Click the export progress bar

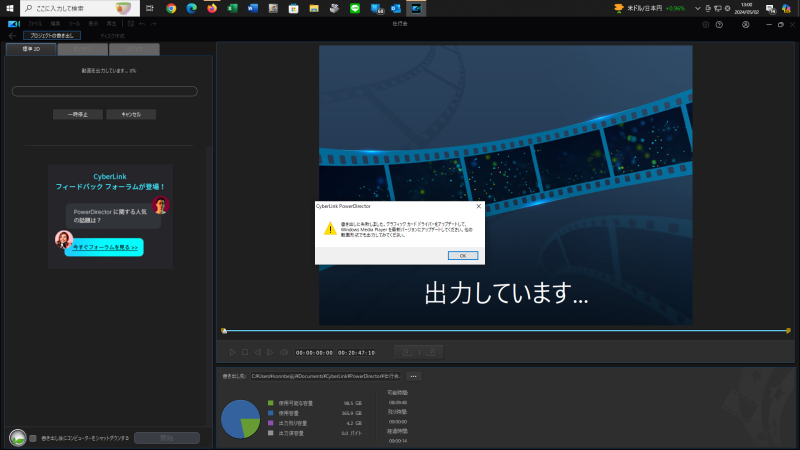105,91
